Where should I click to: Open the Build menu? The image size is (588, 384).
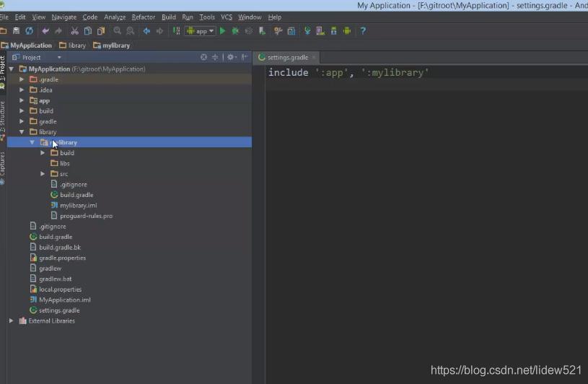coord(169,17)
